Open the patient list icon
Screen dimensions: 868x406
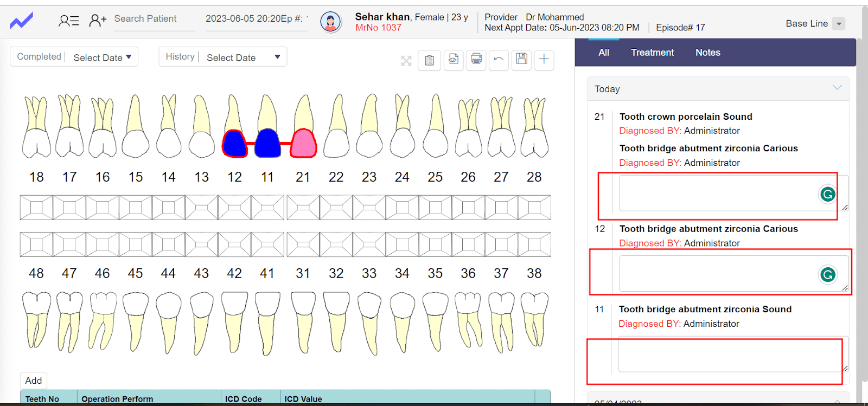pyautogui.click(x=69, y=21)
